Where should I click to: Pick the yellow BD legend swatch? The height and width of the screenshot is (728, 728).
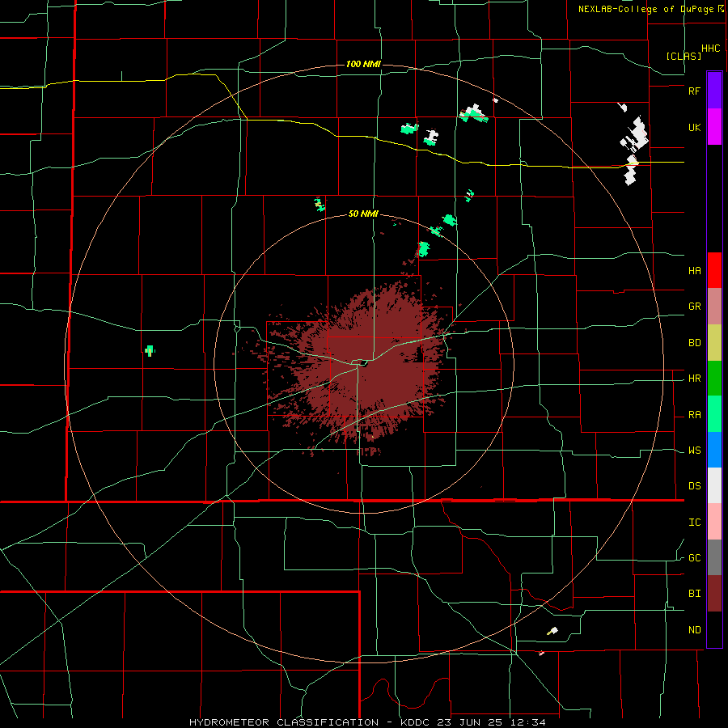pyautogui.click(x=714, y=342)
